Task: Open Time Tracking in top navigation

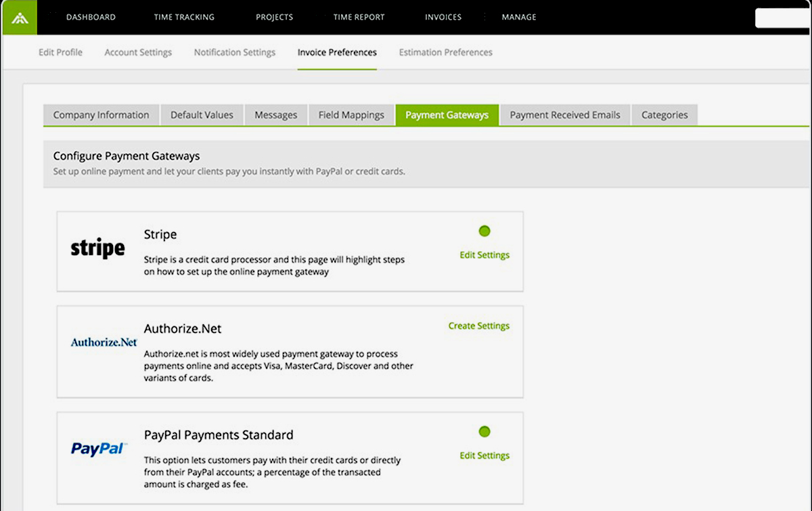Action: pos(184,18)
